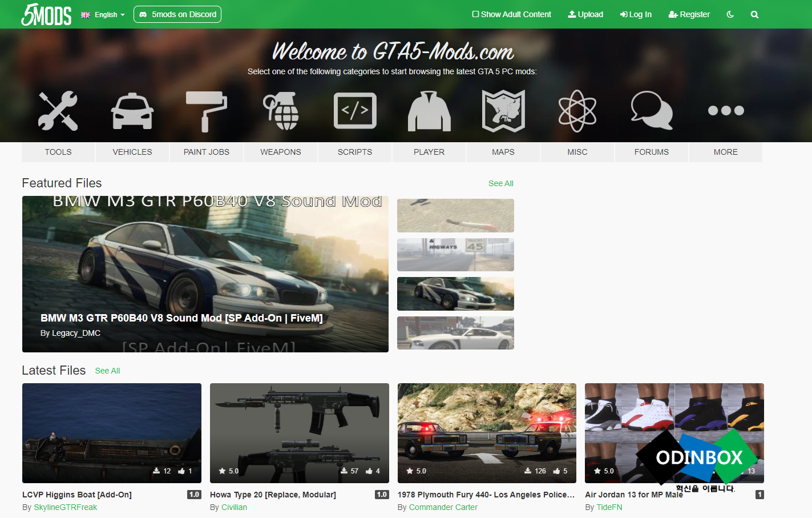Click the Misc atom icon
This screenshot has height=518, width=812.
pos(577,111)
